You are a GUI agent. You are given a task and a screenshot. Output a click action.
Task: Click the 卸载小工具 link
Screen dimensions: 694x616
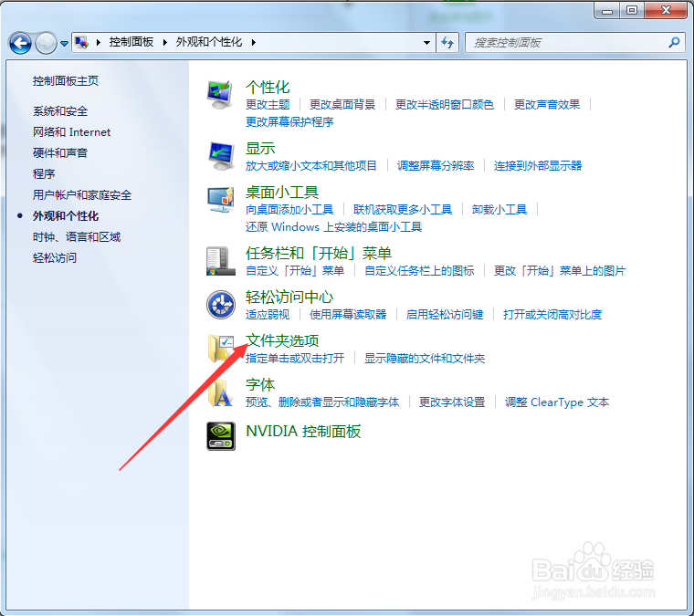click(x=499, y=209)
